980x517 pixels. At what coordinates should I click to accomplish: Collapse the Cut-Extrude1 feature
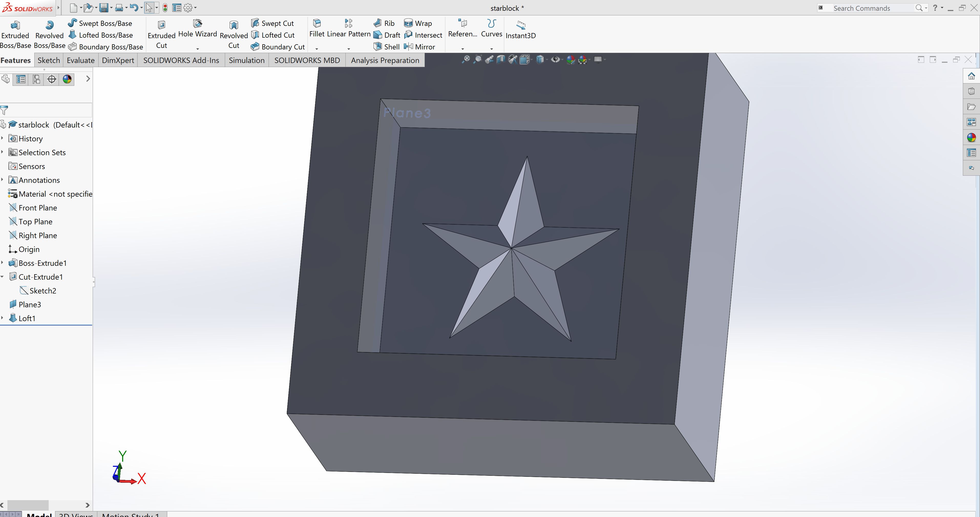(2, 277)
